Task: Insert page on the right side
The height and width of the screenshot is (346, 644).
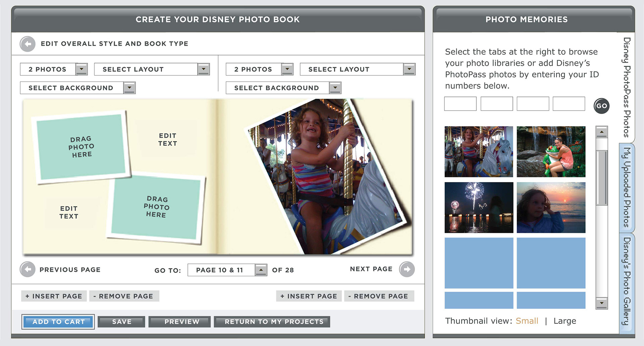Action: 309,296
